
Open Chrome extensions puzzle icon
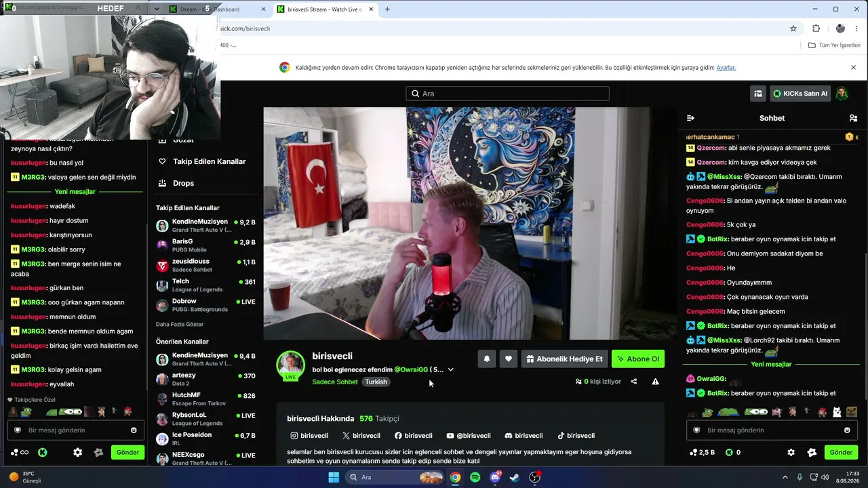pos(816,28)
